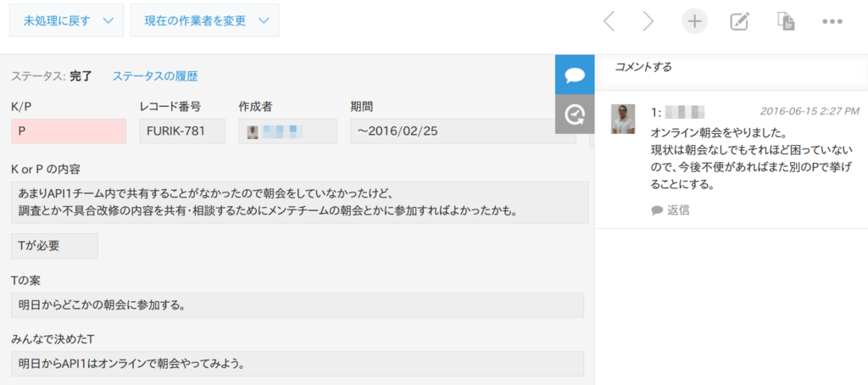Go to next record arrow
The width and height of the screenshot is (868, 385).
click(648, 21)
